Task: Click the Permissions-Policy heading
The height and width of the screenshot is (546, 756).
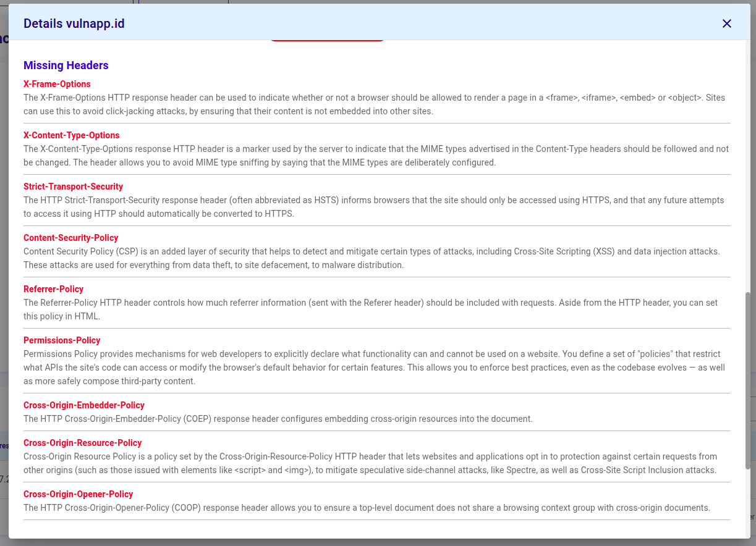Action: [x=62, y=340]
